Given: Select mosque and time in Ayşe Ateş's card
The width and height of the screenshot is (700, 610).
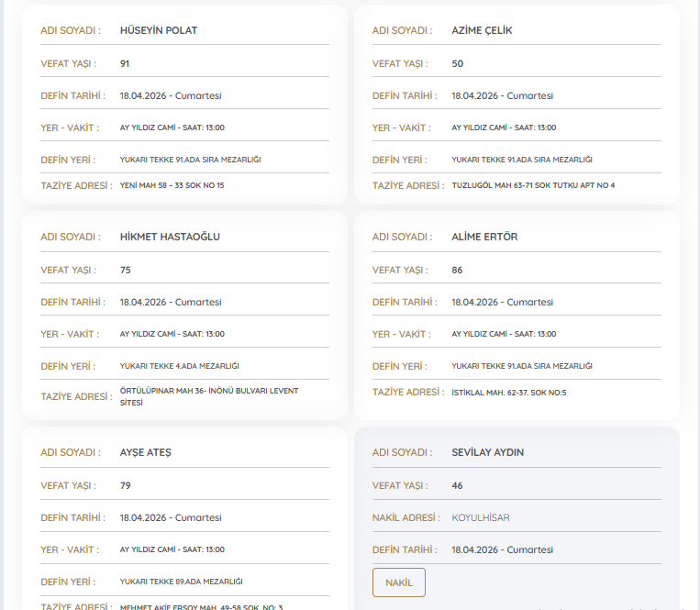Looking at the screenshot, I should pyautogui.click(x=172, y=549).
